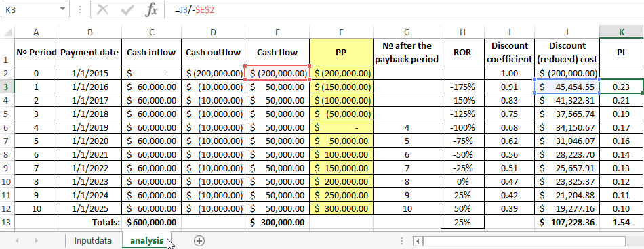Click the 'ROR' header cell
Viewport: 644px width, 249px height.
point(463,52)
